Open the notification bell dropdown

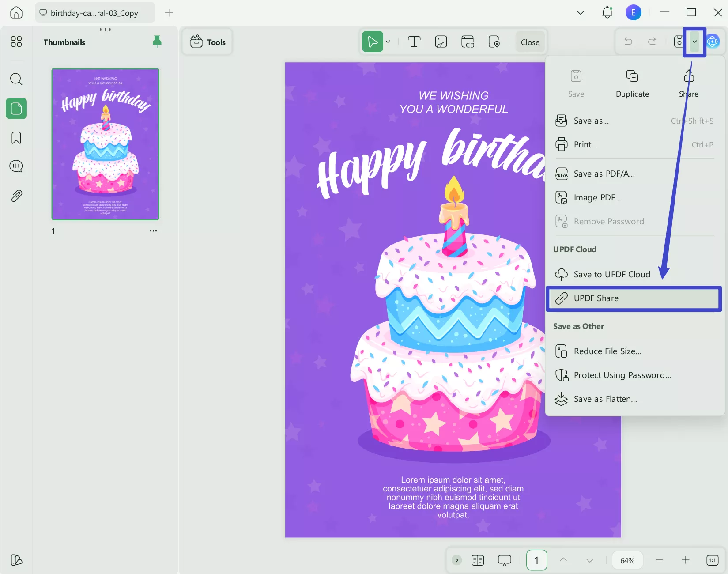coord(607,12)
